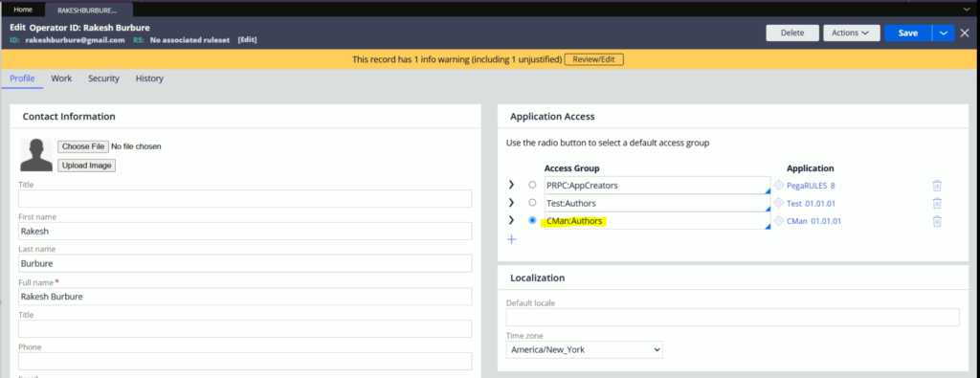Switch to the History tab
Screen dimensions: 980x378
tap(149, 78)
